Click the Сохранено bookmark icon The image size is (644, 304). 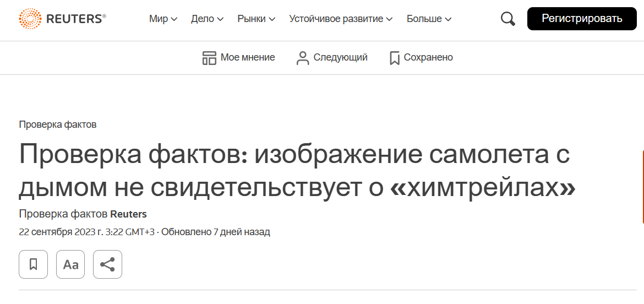394,58
